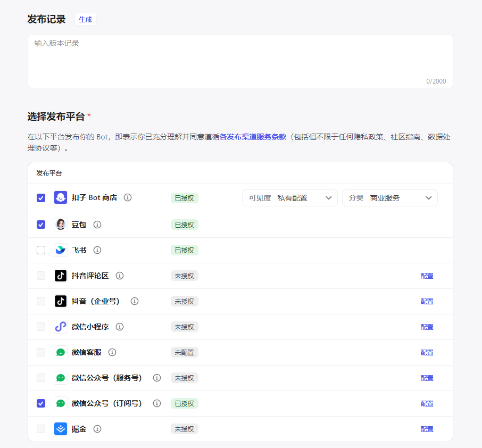Viewport: 482px width, 448px height.
Task: Show info tooltip for 豆包
Action: (97, 225)
